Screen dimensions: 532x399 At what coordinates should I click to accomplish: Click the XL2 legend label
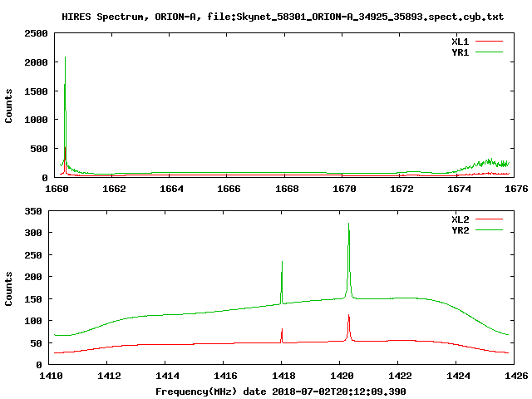click(460, 219)
